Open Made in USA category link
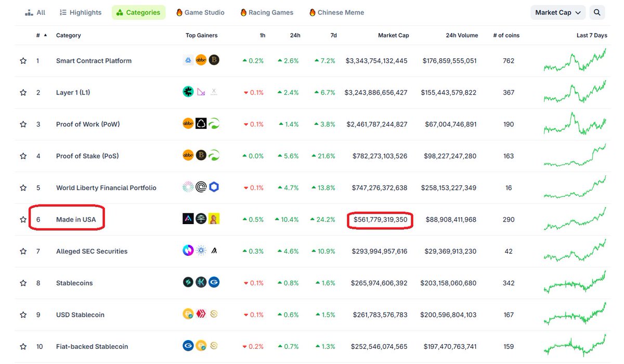 pos(76,219)
